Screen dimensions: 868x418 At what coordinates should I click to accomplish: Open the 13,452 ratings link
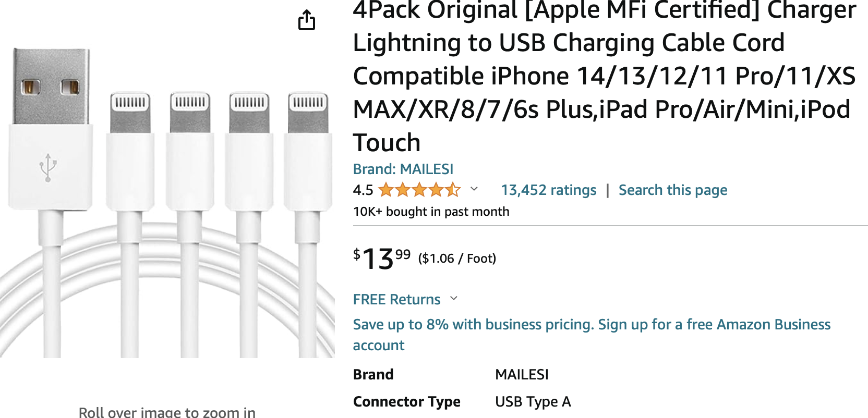pyautogui.click(x=548, y=190)
